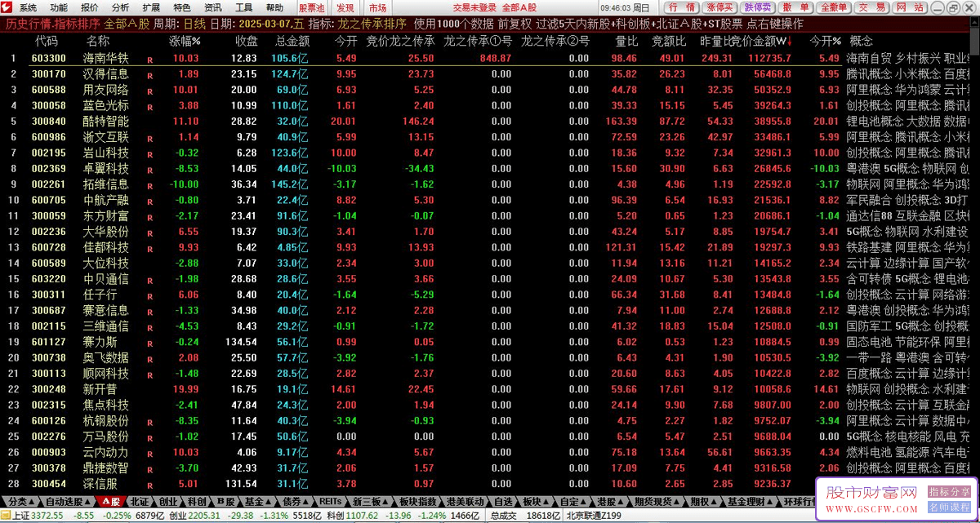This screenshot has height=523, width=980.
Task: Click the 发现 button
Action: click(x=345, y=7)
